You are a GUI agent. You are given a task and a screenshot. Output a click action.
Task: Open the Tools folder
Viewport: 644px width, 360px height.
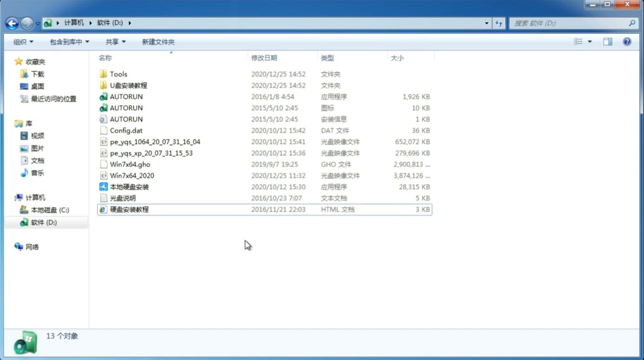click(x=118, y=74)
